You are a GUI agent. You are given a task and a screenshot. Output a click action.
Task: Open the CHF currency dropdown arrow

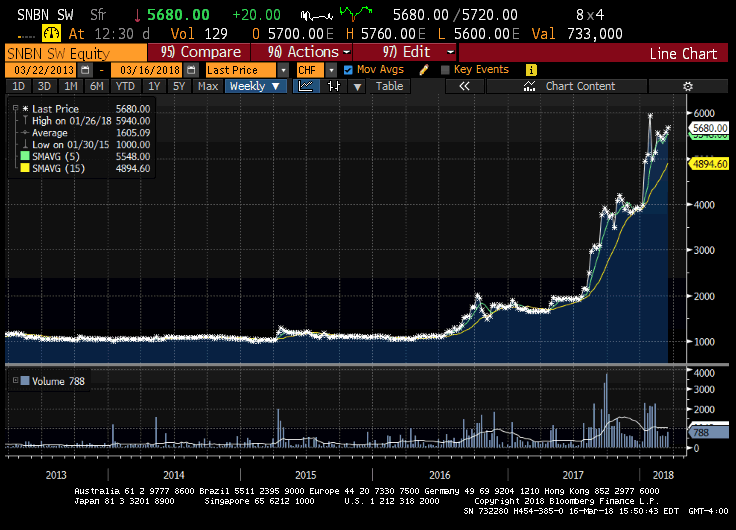pyautogui.click(x=331, y=70)
